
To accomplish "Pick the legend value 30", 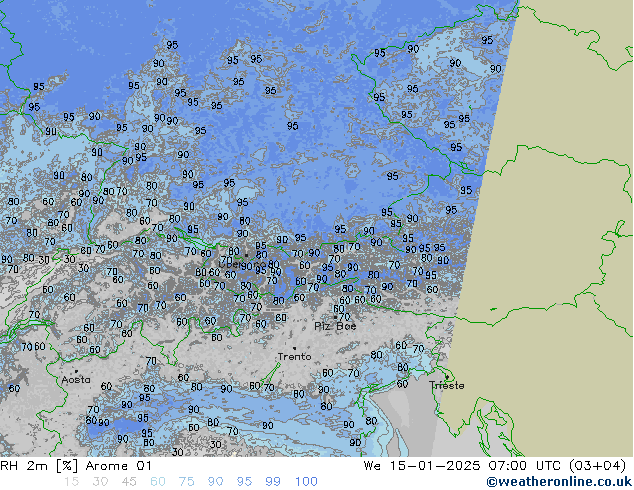I will (100, 482).
